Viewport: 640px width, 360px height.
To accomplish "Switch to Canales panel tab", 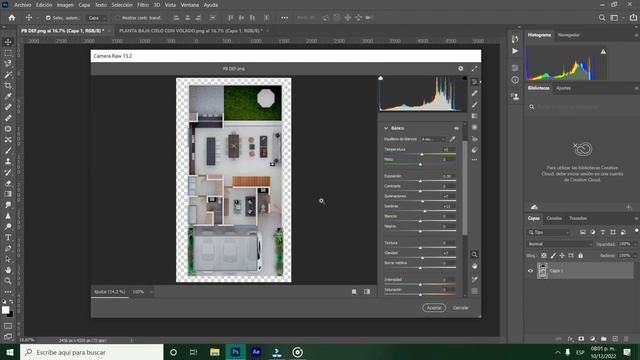I will (x=554, y=218).
